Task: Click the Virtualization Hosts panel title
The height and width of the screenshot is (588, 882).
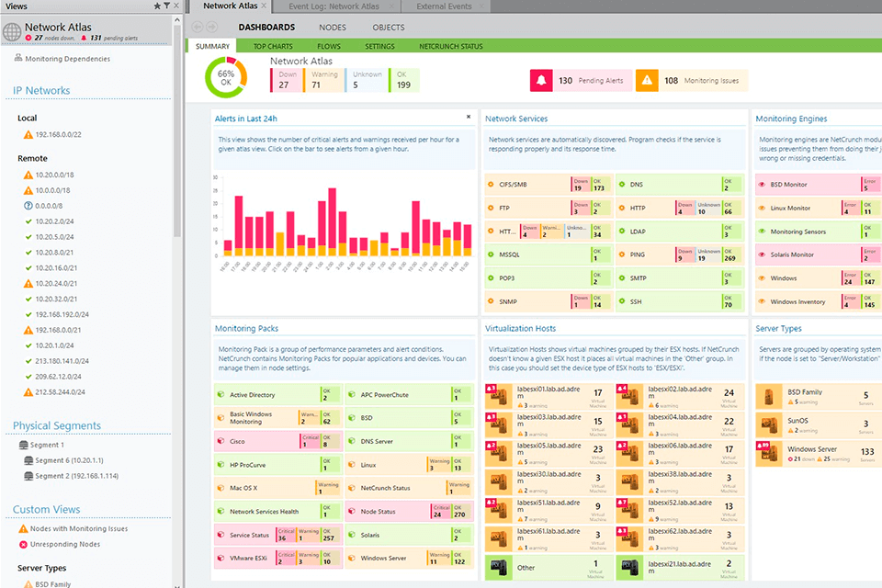Action: pyautogui.click(x=520, y=328)
